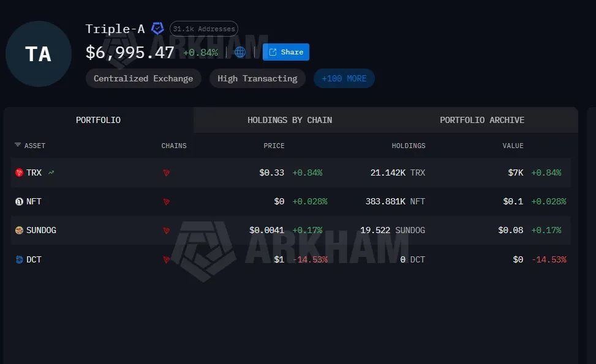Click the Share button
The height and width of the screenshot is (364, 596).
(286, 52)
